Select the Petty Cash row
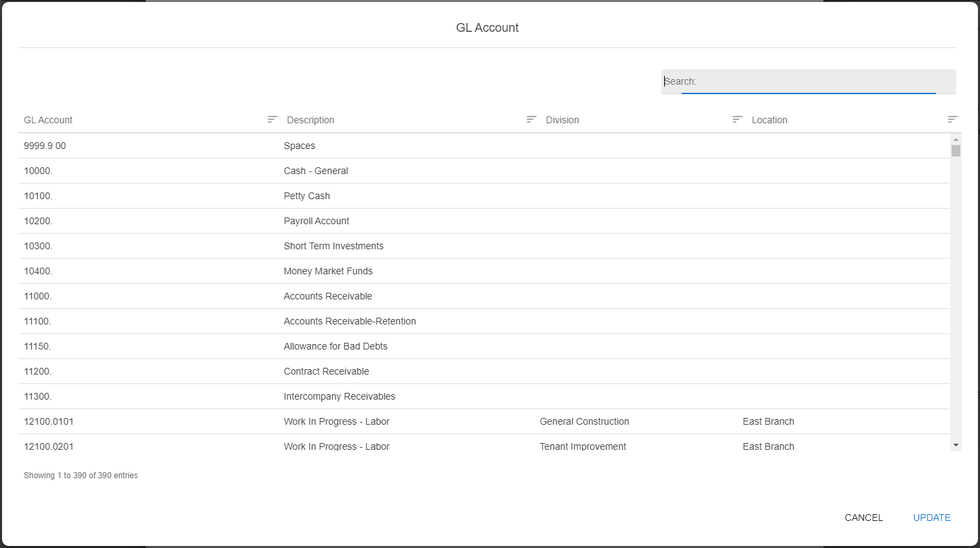Screen dimensions: 980x548 (x=484, y=196)
